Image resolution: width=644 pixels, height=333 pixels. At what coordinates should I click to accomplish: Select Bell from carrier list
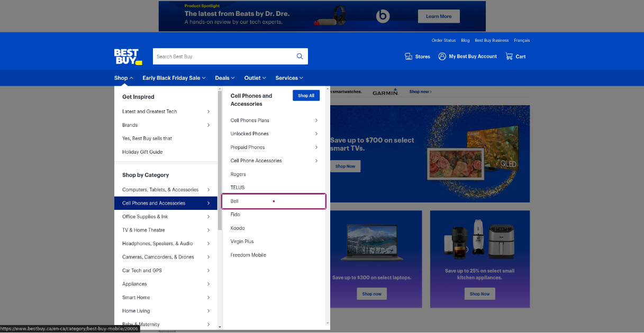[235, 201]
